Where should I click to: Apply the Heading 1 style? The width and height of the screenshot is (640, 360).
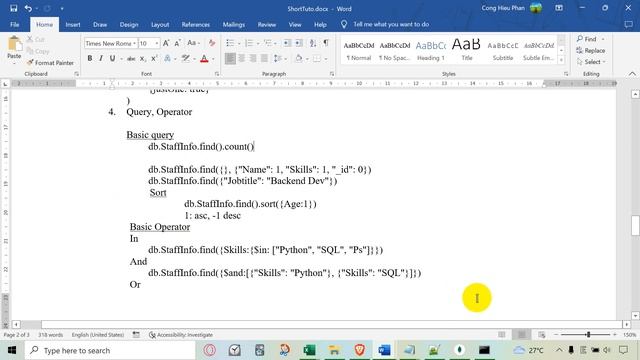point(431,50)
